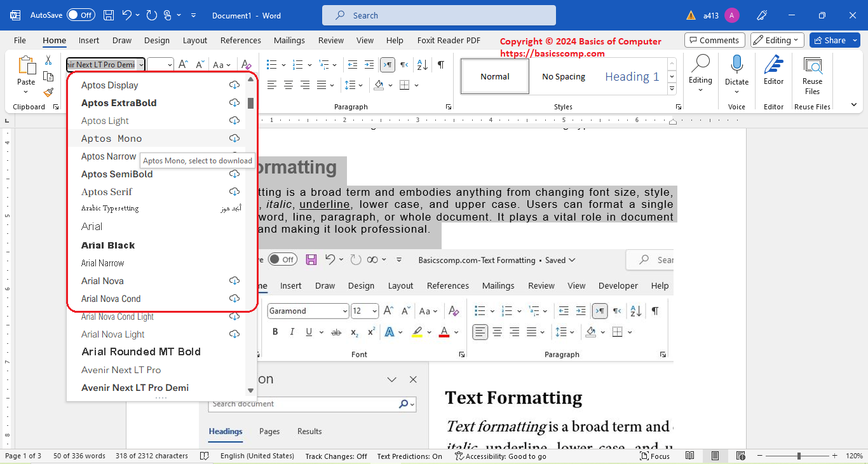Open the shading color dropdown arrow

click(390, 85)
